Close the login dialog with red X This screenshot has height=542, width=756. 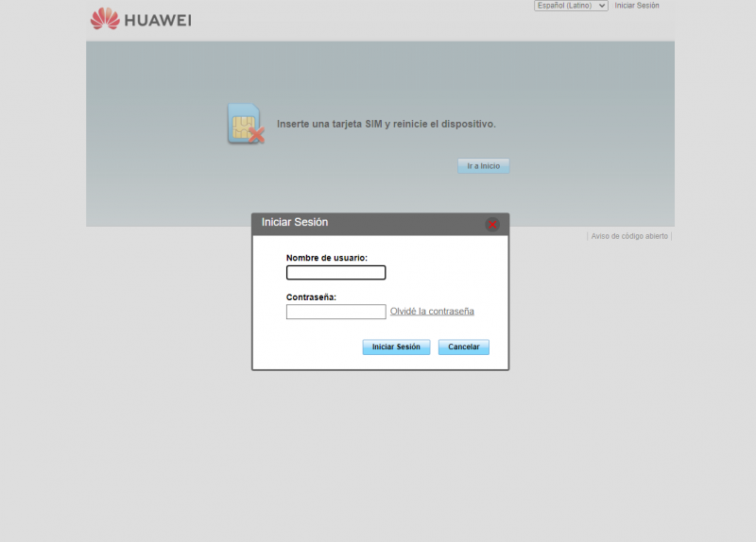coord(492,224)
